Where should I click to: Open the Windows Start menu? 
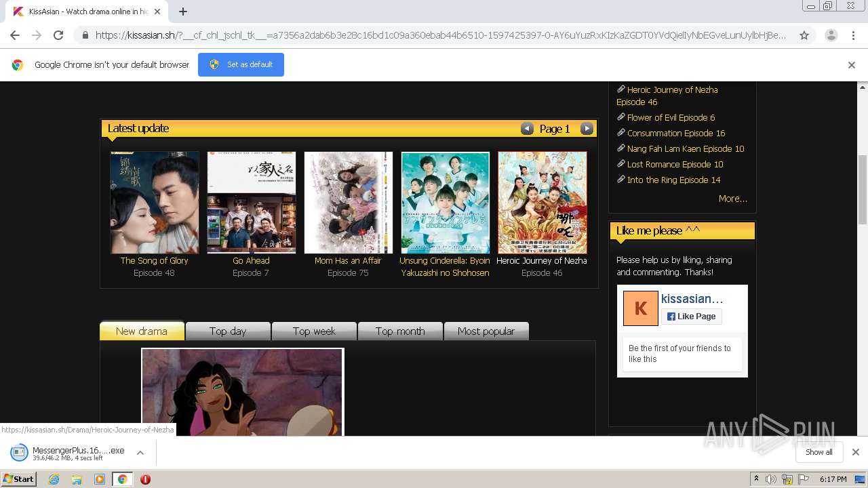(x=18, y=479)
